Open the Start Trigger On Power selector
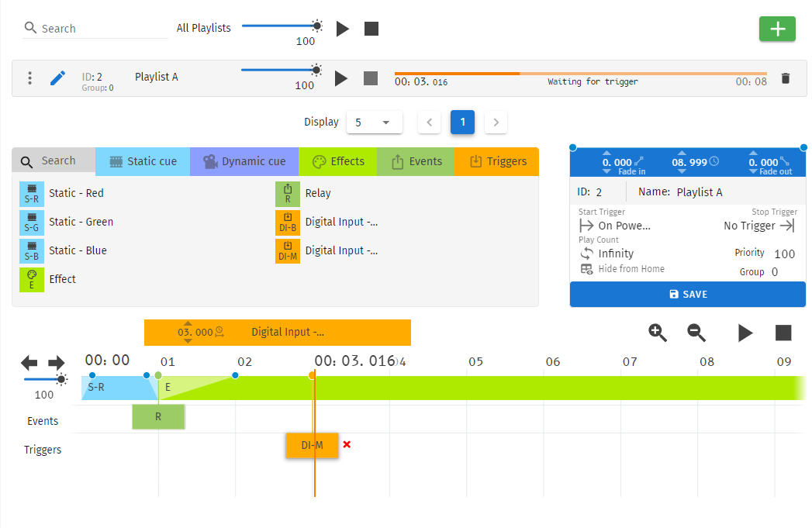Image resolution: width=812 pixels, height=528 pixels. click(615, 226)
